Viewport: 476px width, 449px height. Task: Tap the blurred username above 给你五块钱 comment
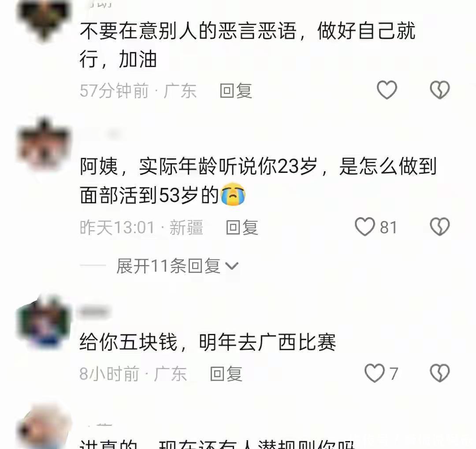(95, 312)
